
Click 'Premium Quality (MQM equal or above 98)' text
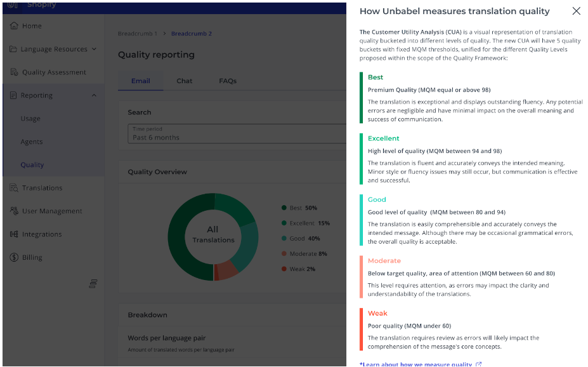coord(429,90)
